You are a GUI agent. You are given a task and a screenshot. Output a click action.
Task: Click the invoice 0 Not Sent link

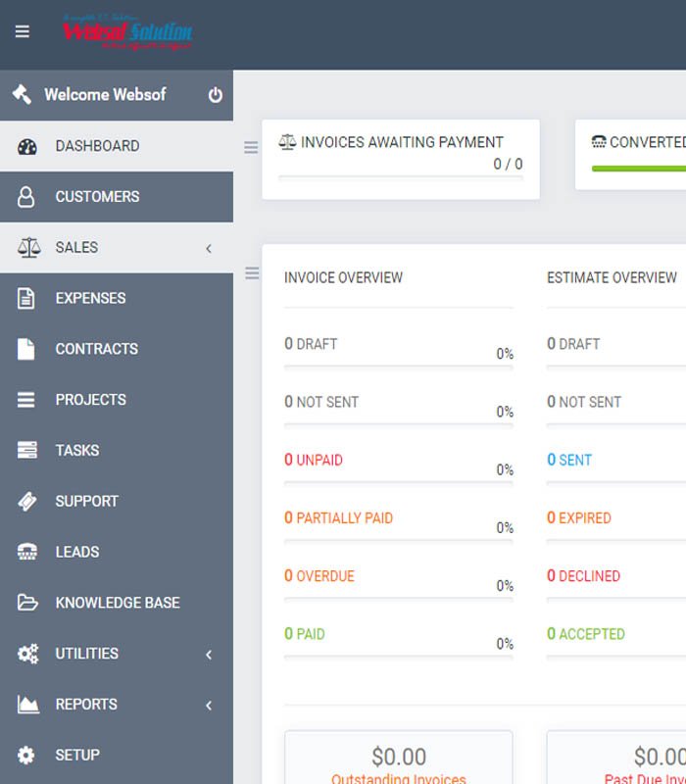point(321,402)
